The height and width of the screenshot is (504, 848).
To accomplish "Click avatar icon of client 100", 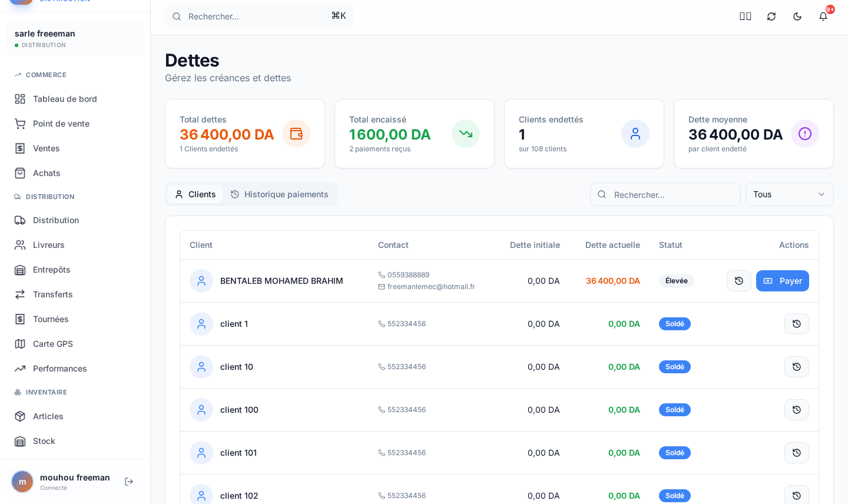I will click(201, 410).
